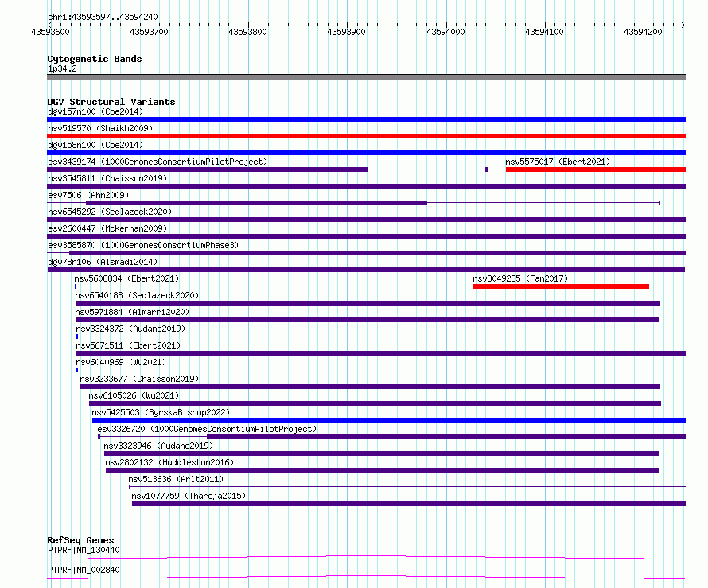Click the dgv157n100 (Coe2014) variant label

coord(95,111)
